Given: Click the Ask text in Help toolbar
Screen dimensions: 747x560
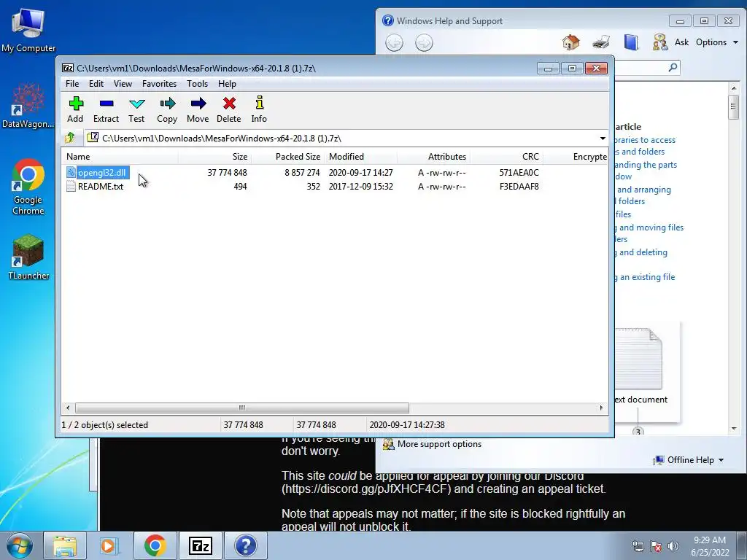Looking at the screenshot, I should (x=682, y=42).
